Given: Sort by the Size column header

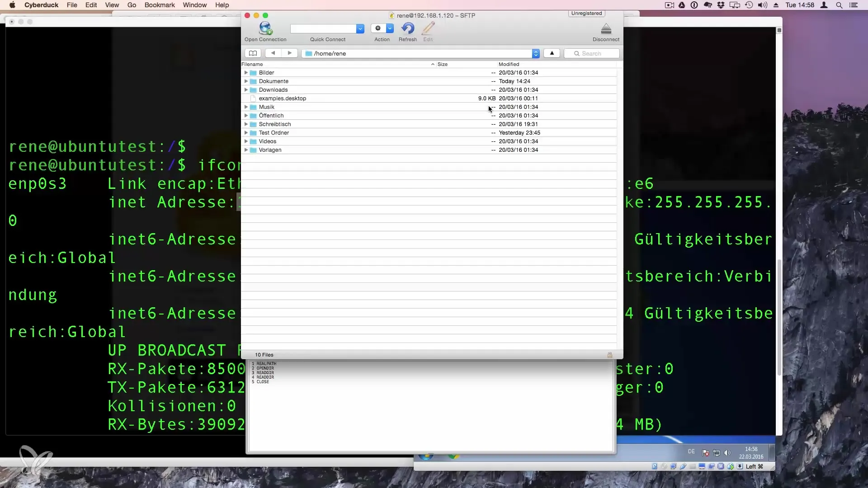Looking at the screenshot, I should pyautogui.click(x=466, y=64).
